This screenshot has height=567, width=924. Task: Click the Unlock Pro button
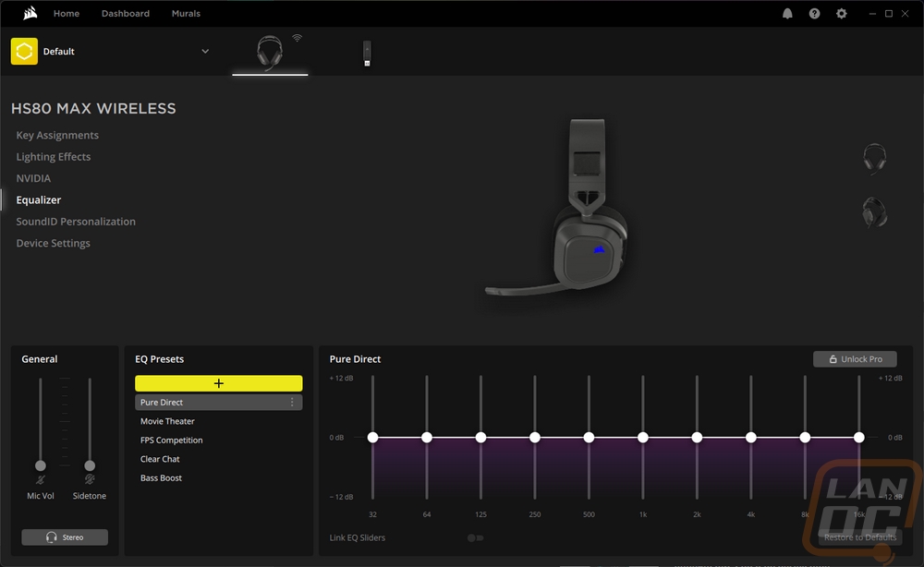point(855,359)
